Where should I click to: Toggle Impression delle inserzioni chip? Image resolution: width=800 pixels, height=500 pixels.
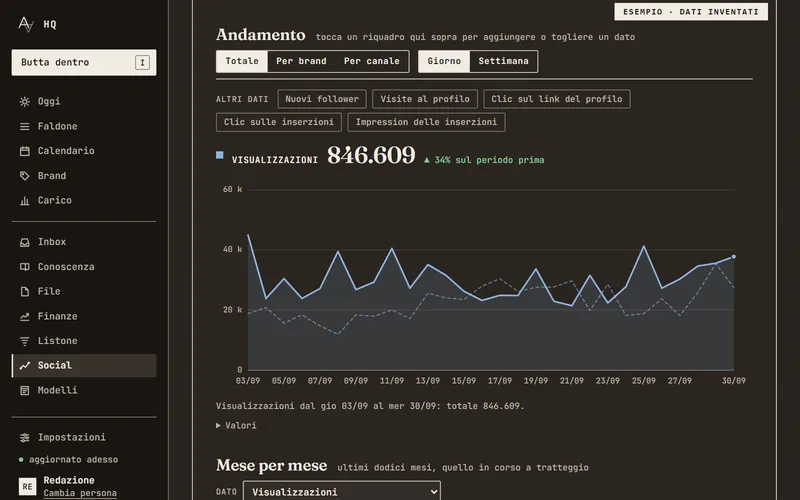pos(426,122)
